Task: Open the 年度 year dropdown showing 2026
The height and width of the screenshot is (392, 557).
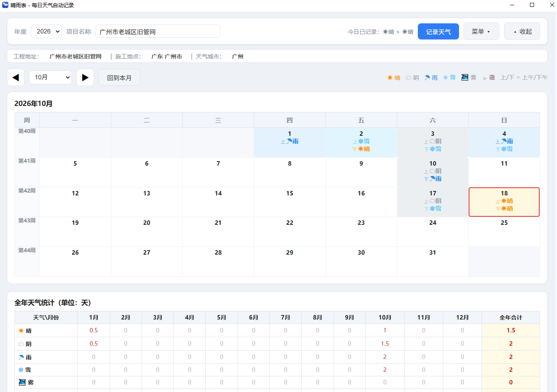Action: tap(46, 31)
